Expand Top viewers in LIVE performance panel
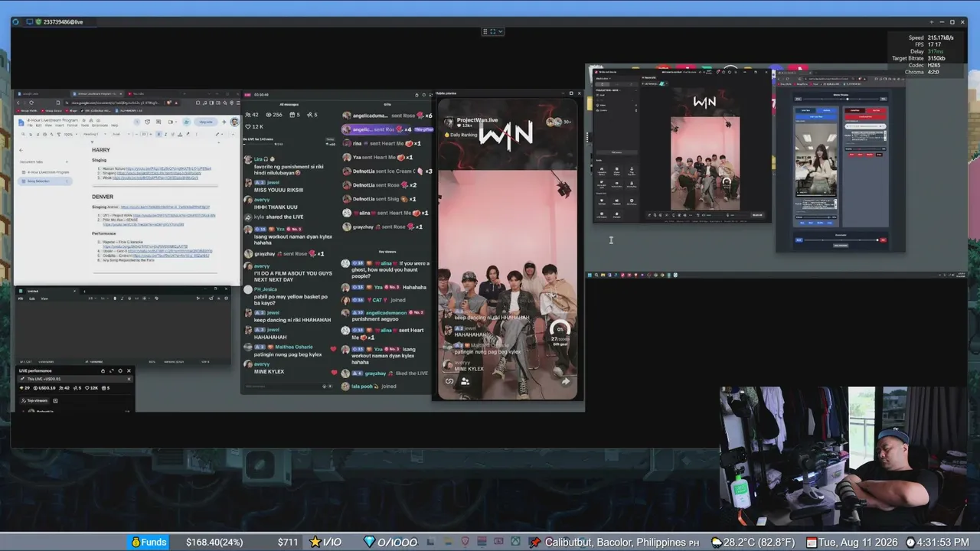The width and height of the screenshot is (980, 551). point(34,400)
